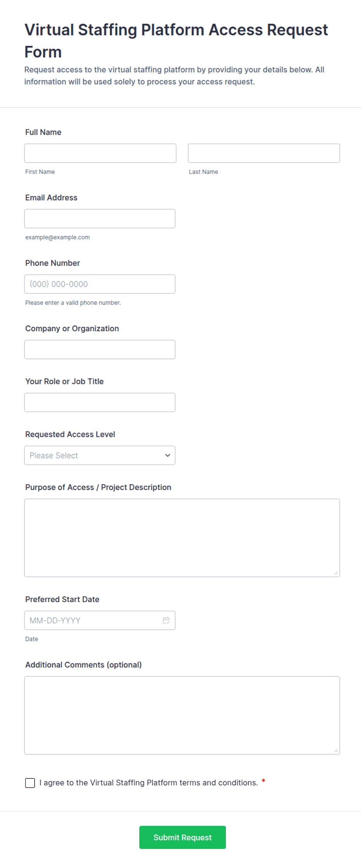The width and height of the screenshot is (361, 868).
Task: Select the MM-DD-YYYY date input
Action: 100,620
